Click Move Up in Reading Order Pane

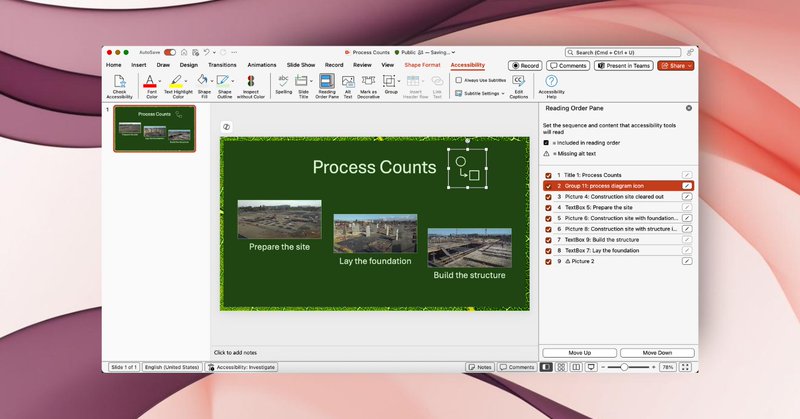pos(579,353)
